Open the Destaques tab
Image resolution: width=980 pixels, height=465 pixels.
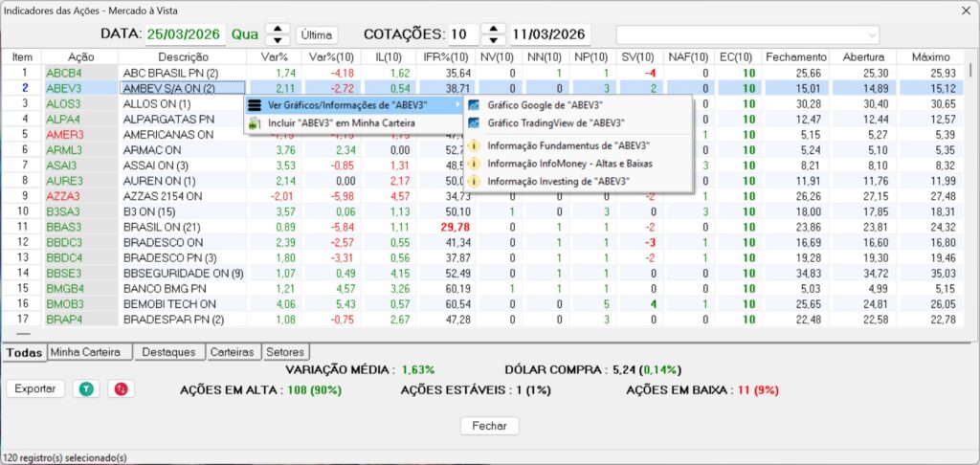point(167,352)
